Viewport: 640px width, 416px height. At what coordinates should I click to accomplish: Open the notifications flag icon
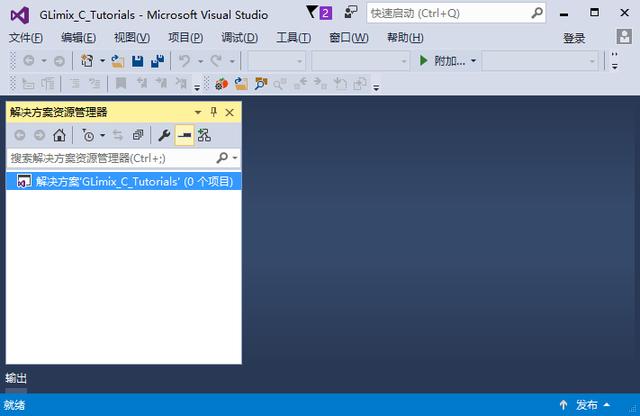click(x=319, y=13)
